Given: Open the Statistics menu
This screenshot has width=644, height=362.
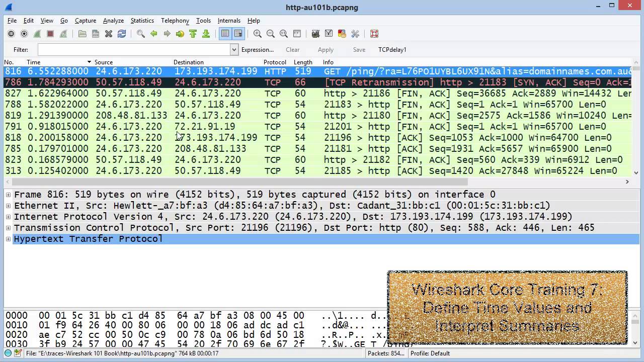Looking at the screenshot, I should (142, 21).
